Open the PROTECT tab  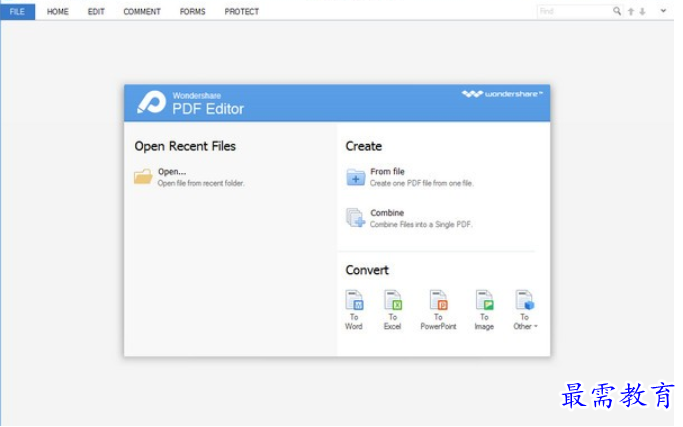pyautogui.click(x=242, y=12)
